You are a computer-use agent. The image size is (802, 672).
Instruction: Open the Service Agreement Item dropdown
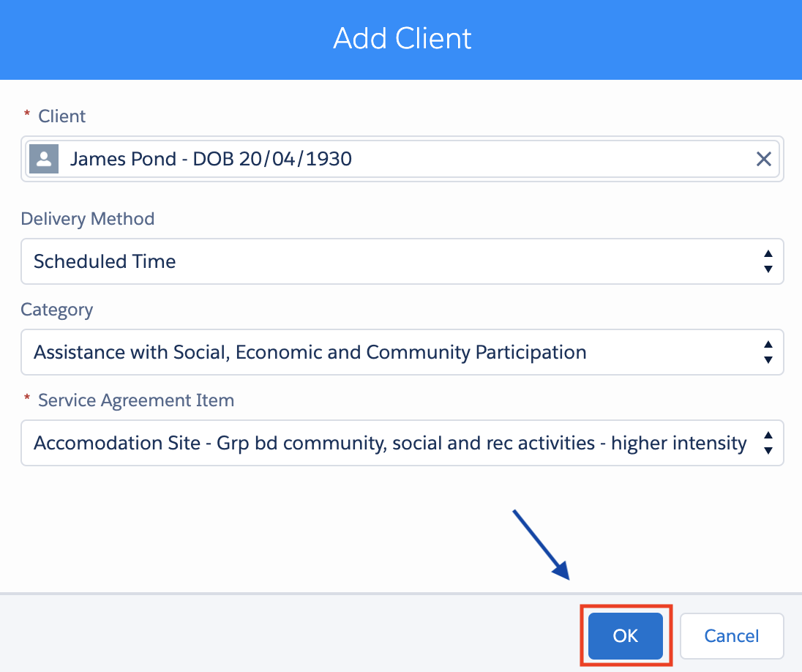[402, 443]
